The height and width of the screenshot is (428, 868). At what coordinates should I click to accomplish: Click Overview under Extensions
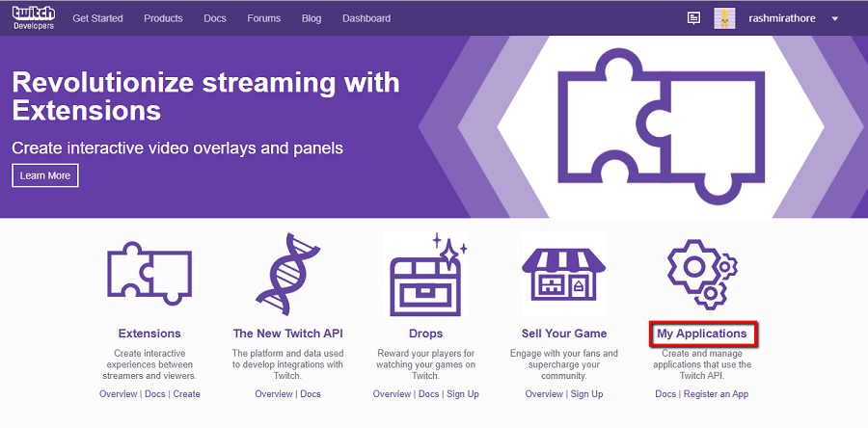pos(118,393)
